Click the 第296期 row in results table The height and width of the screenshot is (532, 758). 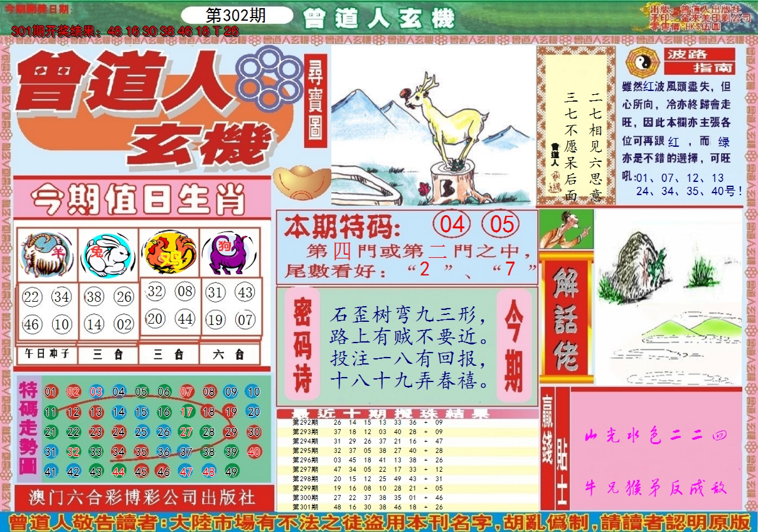pos(408,459)
